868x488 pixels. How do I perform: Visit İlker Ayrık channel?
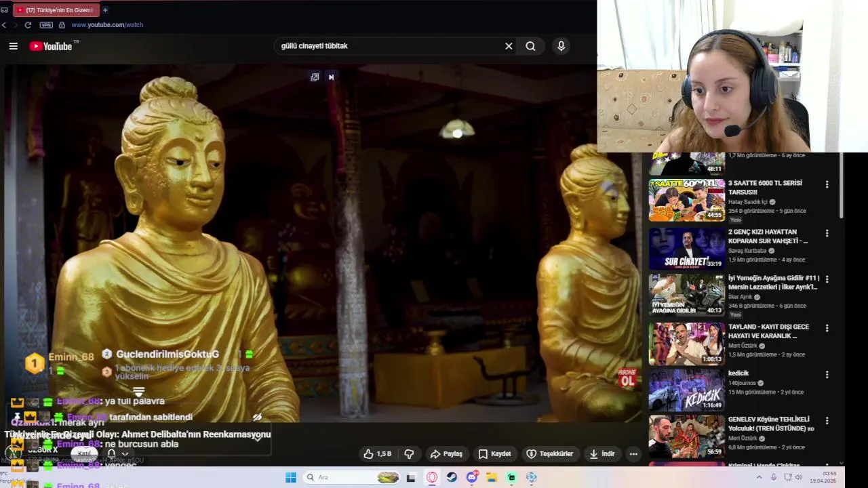tap(741, 297)
